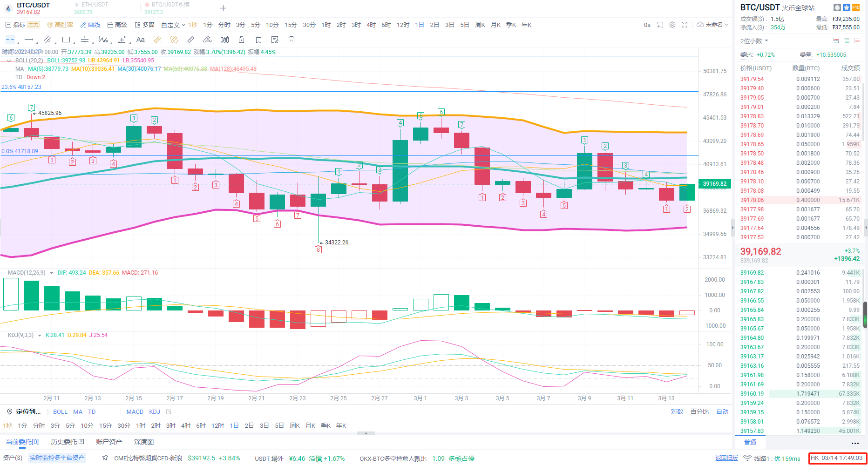
Task: Switch price axis to logarithmic 对数
Action: [677, 411]
